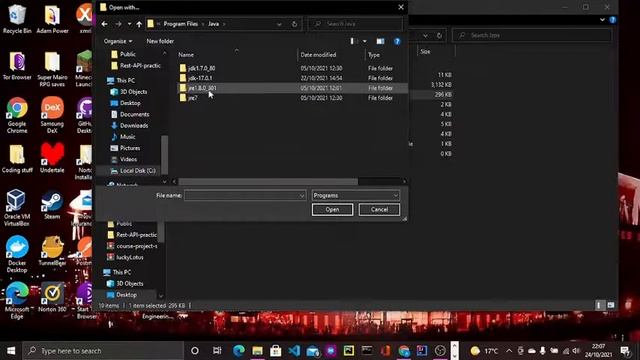Switch to large icons view in Explorer
This screenshot has width=640, height=360.
(611, 305)
